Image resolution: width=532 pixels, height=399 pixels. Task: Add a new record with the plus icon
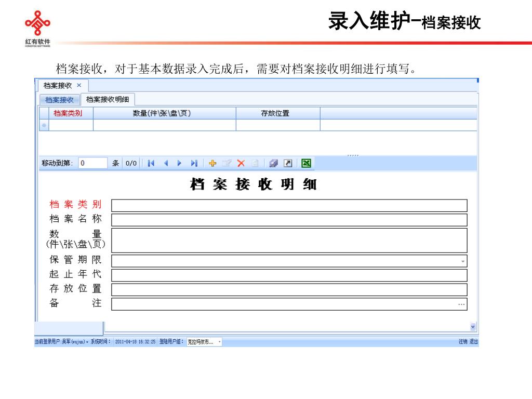(x=212, y=163)
